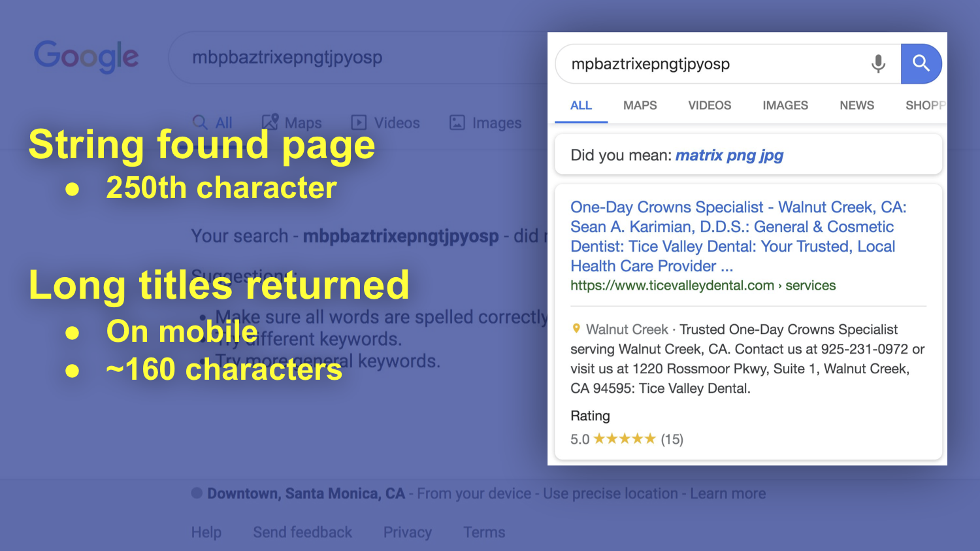Click the Walnut Creek location pin icon
980x551 pixels.
tap(576, 329)
